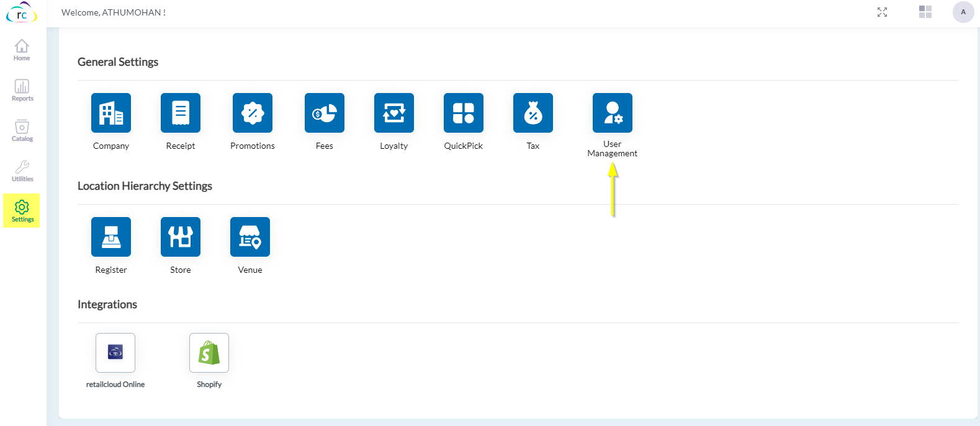
Task: Open User Management settings
Action: point(613,113)
